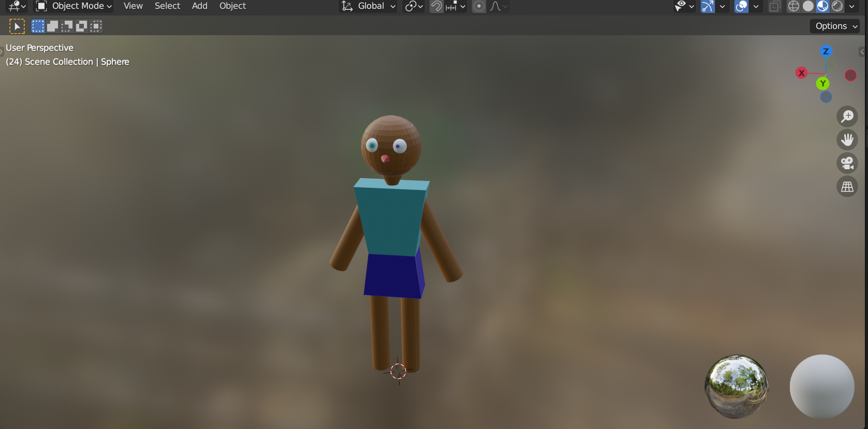Switch to solid shading
868x429 pixels.
point(808,6)
